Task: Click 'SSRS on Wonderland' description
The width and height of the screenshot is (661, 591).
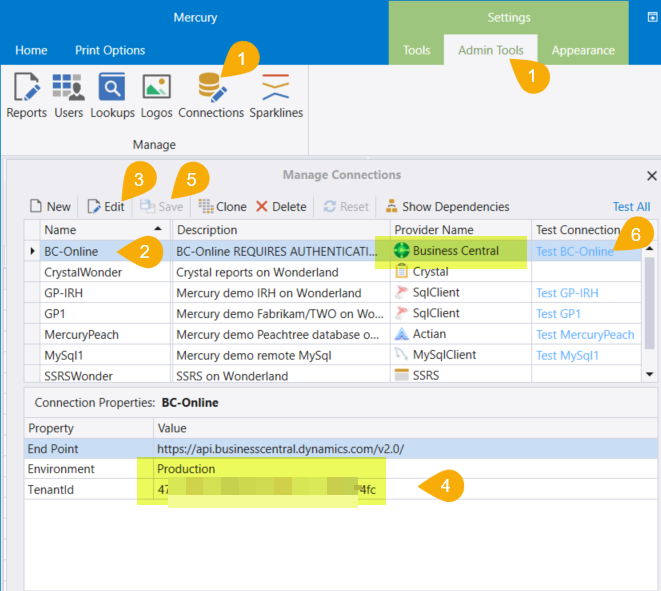Action: [x=232, y=376]
